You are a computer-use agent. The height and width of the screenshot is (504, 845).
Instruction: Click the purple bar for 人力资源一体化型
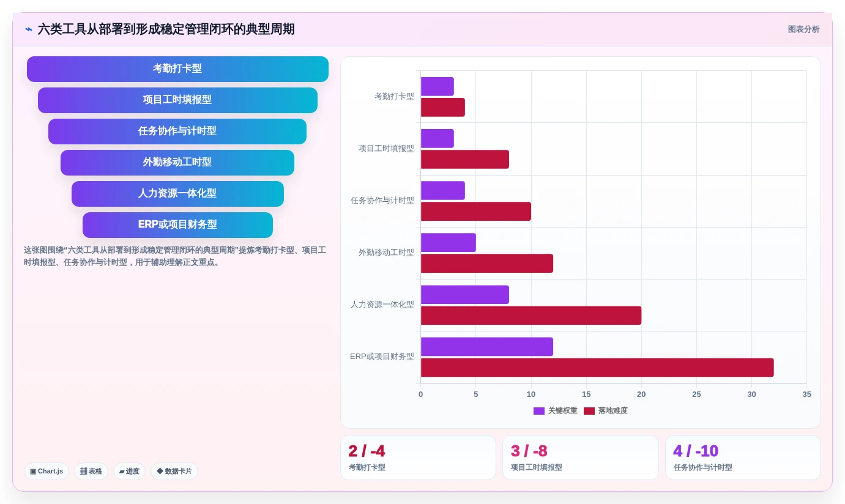click(465, 295)
